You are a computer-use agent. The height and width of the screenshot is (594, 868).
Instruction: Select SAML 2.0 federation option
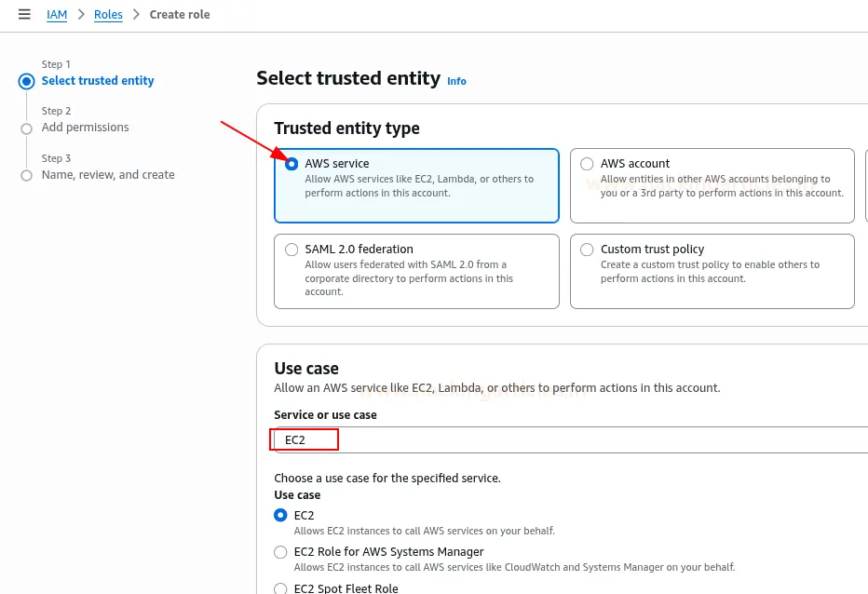(x=292, y=250)
